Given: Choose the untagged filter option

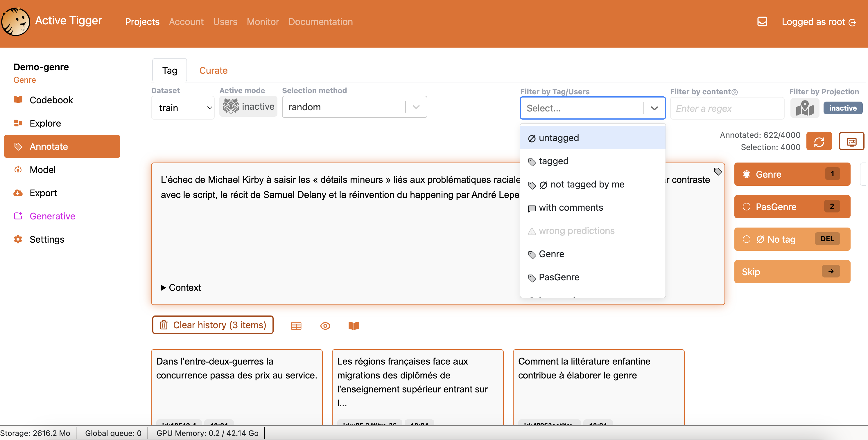Looking at the screenshot, I should tap(593, 138).
